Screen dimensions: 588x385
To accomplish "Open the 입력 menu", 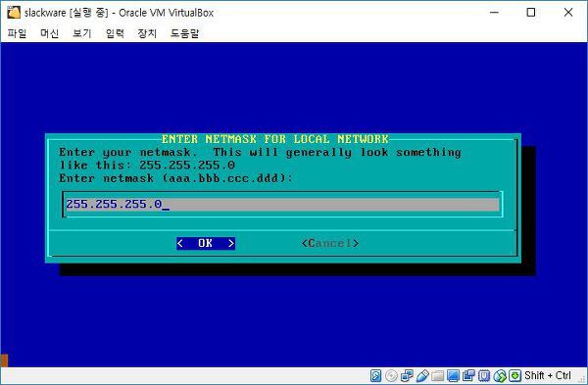I will pyautogui.click(x=115, y=33).
